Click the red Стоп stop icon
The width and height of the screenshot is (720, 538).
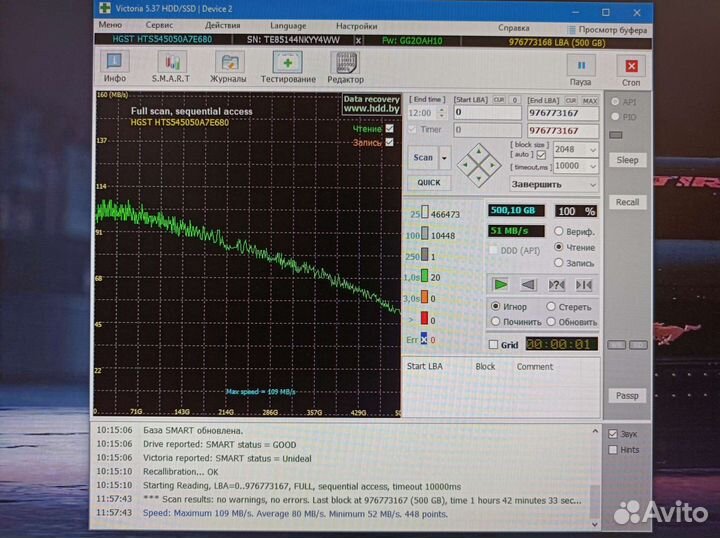631,69
